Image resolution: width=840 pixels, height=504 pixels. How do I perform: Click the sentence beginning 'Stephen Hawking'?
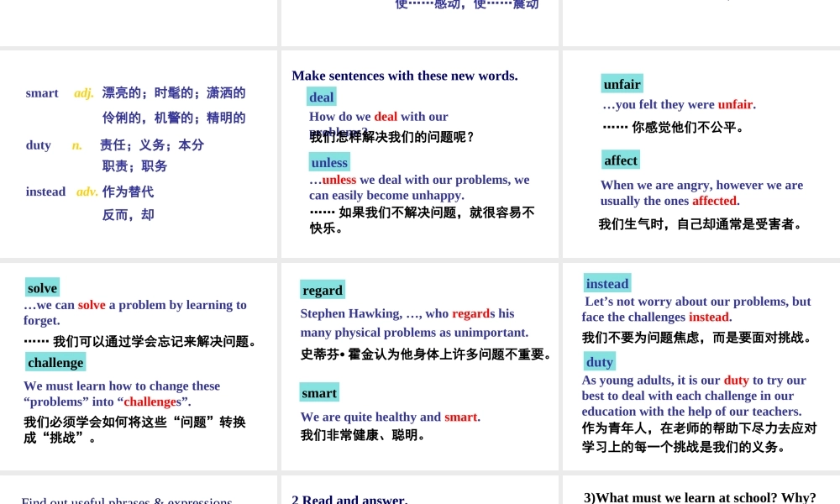407,313
